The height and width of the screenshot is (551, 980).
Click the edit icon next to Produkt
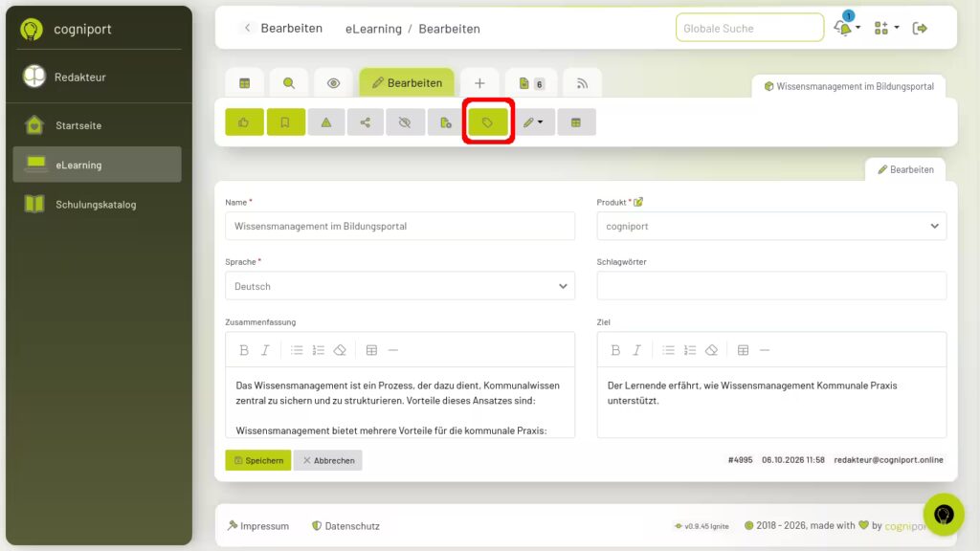(638, 202)
